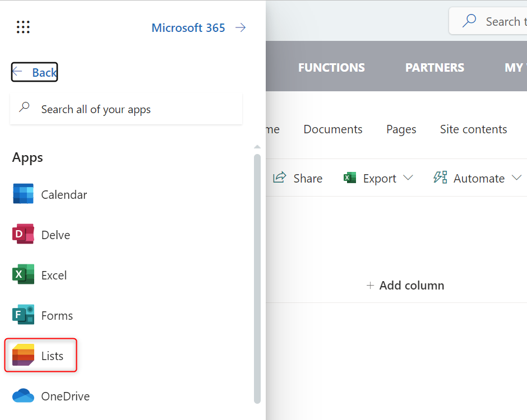This screenshot has height=420, width=527.
Task: Select Delve label in apps list
Action: (56, 235)
